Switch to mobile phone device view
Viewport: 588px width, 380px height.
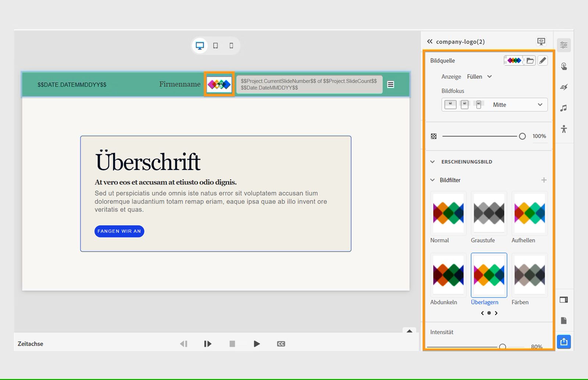click(x=231, y=46)
